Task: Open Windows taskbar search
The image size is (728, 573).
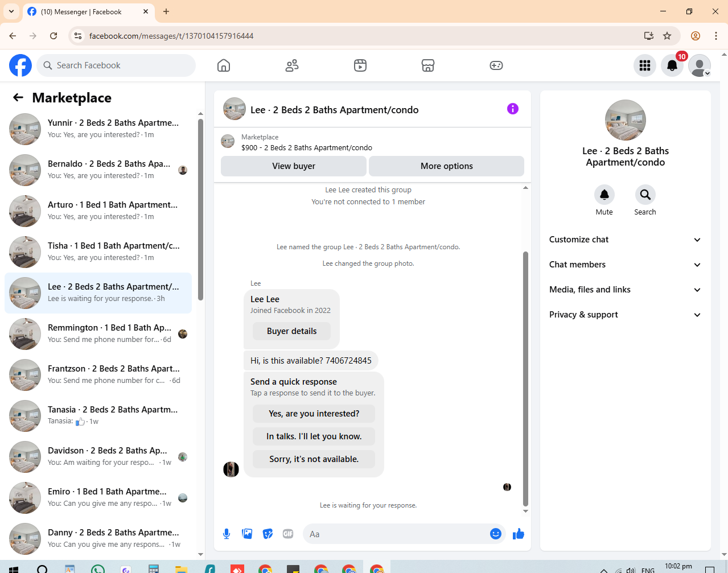Action: pyautogui.click(x=42, y=568)
